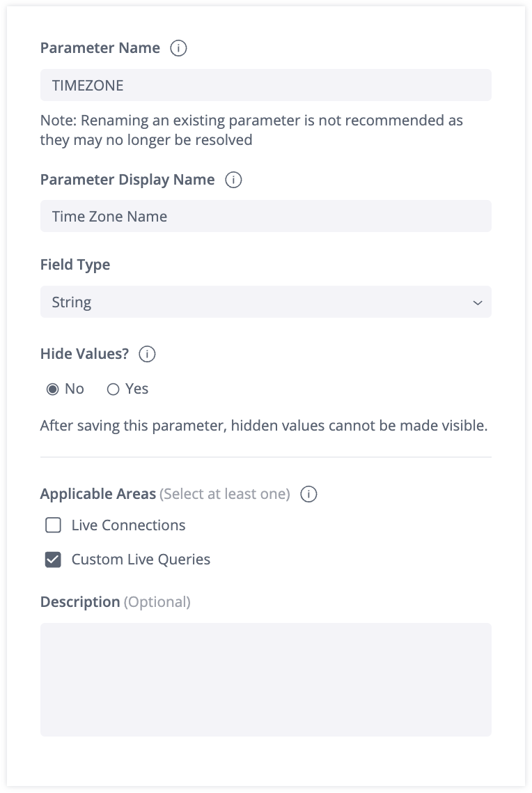532x793 pixels.
Task: Open the Parameter Display Name tooltip icon
Action: tap(233, 179)
